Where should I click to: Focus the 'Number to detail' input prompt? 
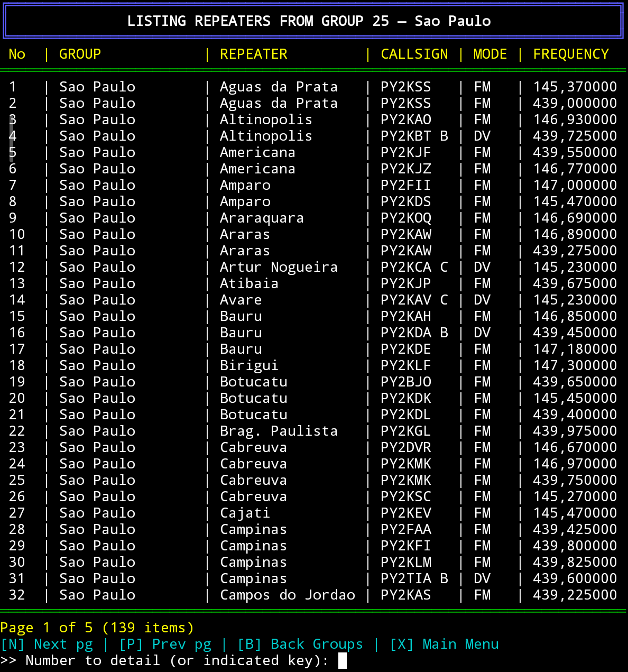[343, 661]
